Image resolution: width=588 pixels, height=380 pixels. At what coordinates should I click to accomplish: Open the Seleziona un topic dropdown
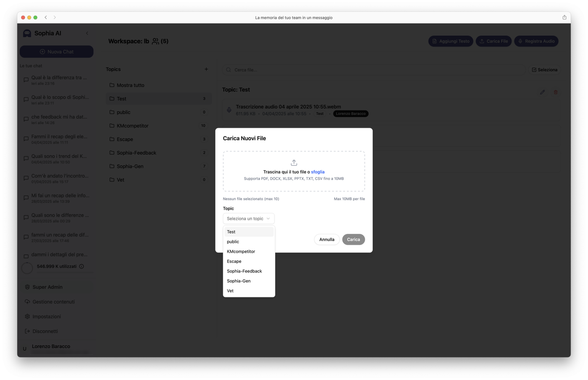[249, 218]
